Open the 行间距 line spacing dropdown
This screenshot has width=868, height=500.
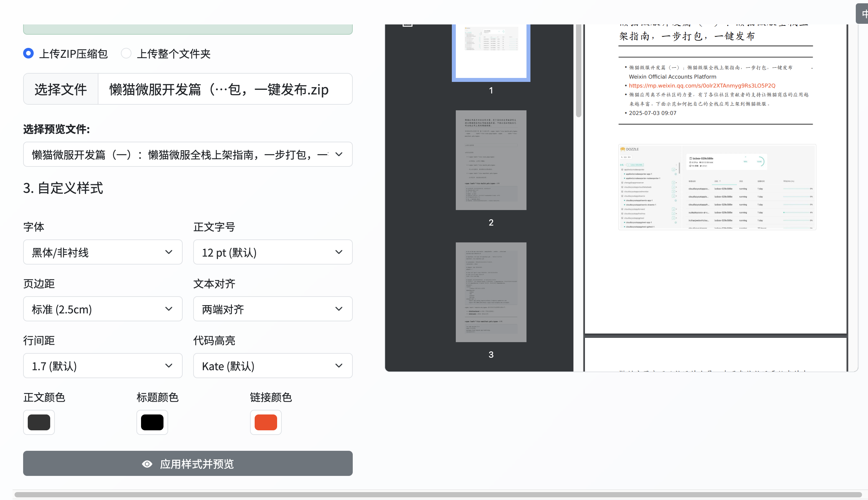(x=103, y=366)
